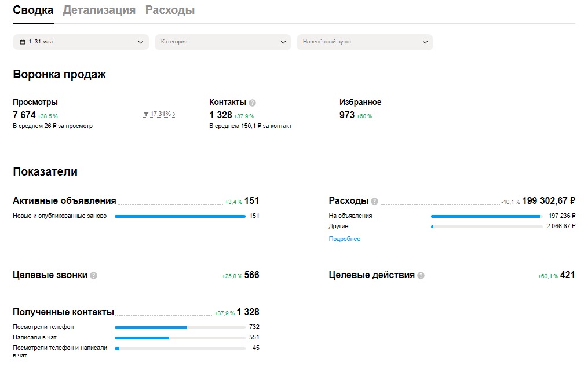Open the 1–31 мая date range dropdown

[x=81, y=42]
